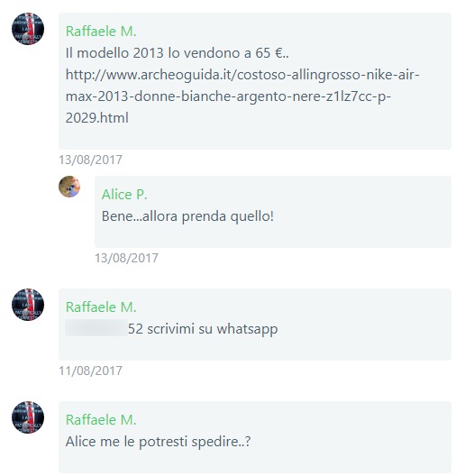The image size is (465, 476).
Task: Click Raffaele M. name above 'Alice me le potresti spedire'
Action: (x=101, y=419)
